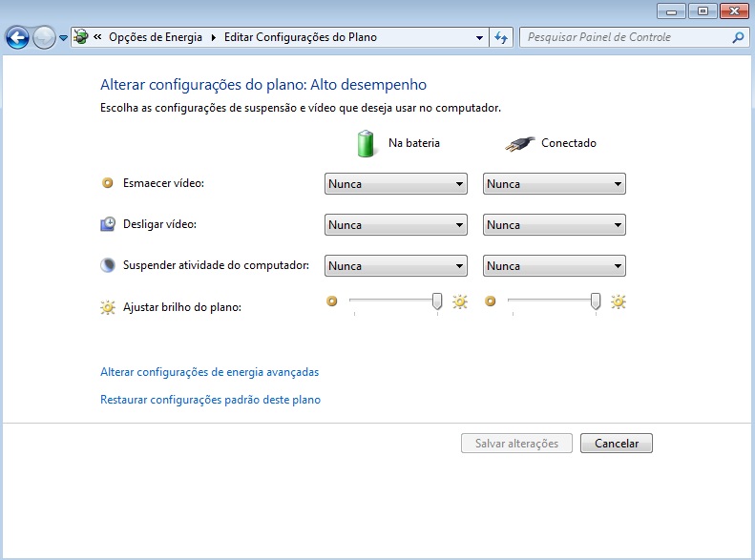Open 'Alterar configurações de energia avançadas' link
This screenshot has width=755, height=560.
coord(209,372)
